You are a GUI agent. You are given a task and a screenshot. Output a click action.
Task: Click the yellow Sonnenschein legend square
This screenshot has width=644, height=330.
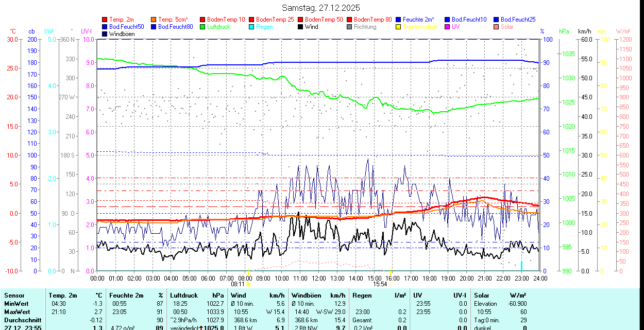pyautogui.click(x=399, y=27)
